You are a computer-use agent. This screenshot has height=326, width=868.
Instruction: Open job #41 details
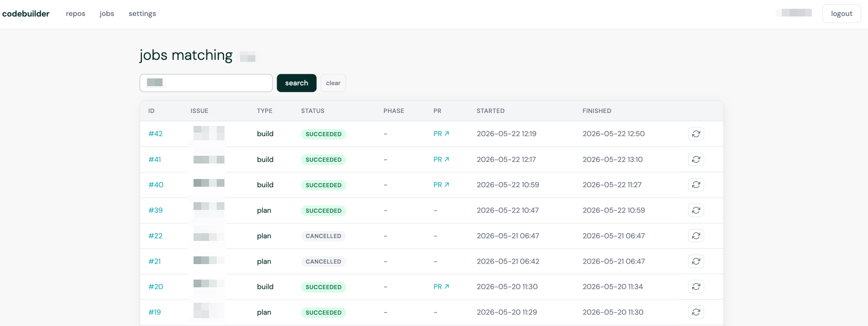click(155, 159)
